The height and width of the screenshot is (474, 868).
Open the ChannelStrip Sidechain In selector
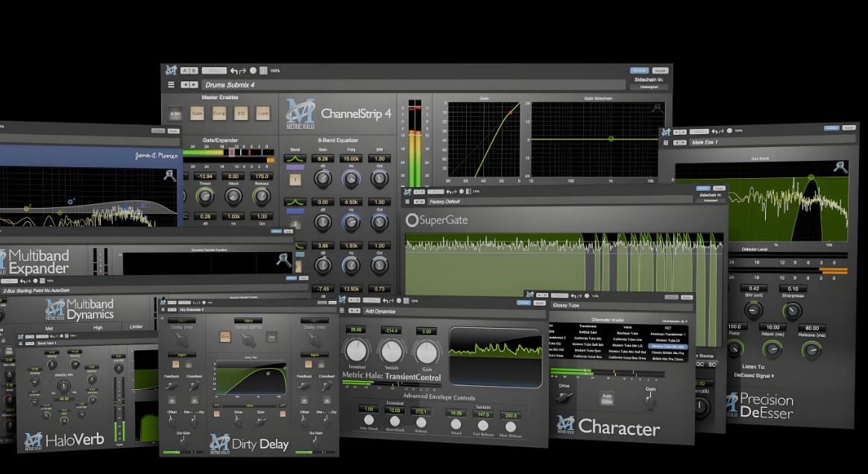(x=649, y=87)
